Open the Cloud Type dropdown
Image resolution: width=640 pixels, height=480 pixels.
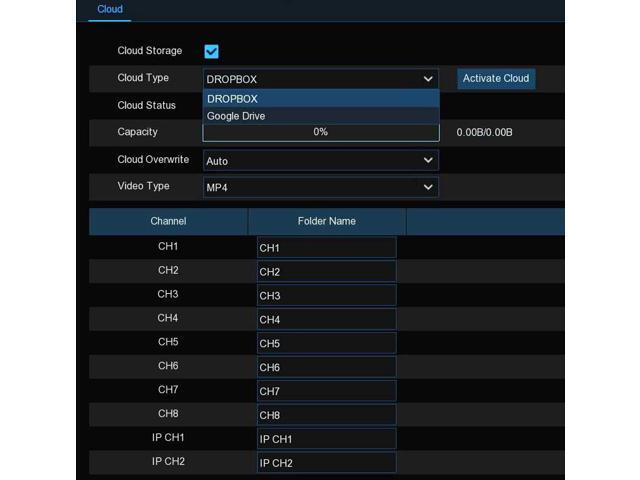click(320, 79)
